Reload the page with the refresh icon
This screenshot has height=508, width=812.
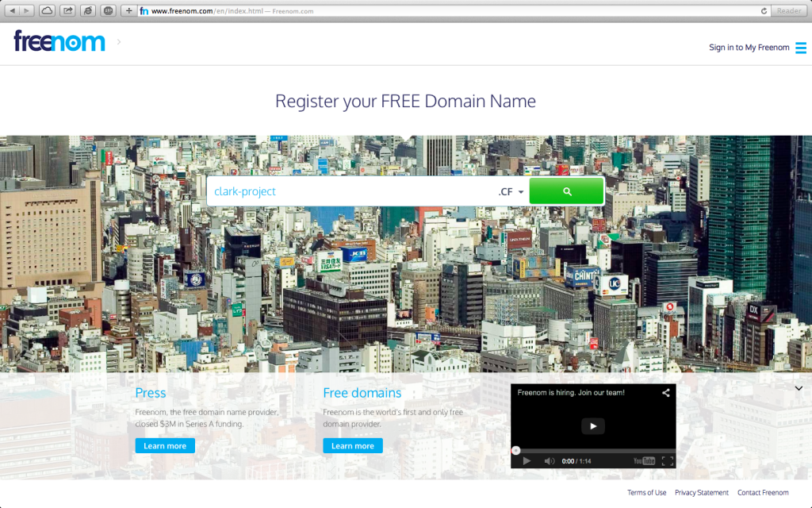[x=764, y=11]
